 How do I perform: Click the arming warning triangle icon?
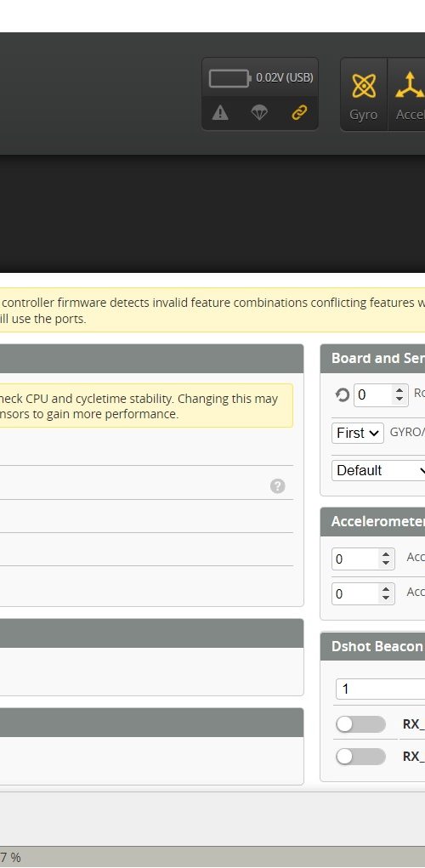pyautogui.click(x=220, y=113)
